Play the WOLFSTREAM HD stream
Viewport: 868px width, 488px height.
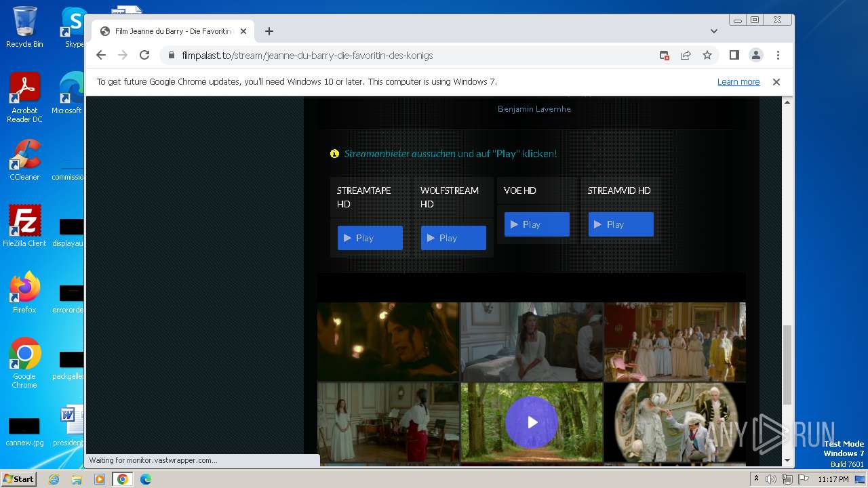[x=454, y=238]
